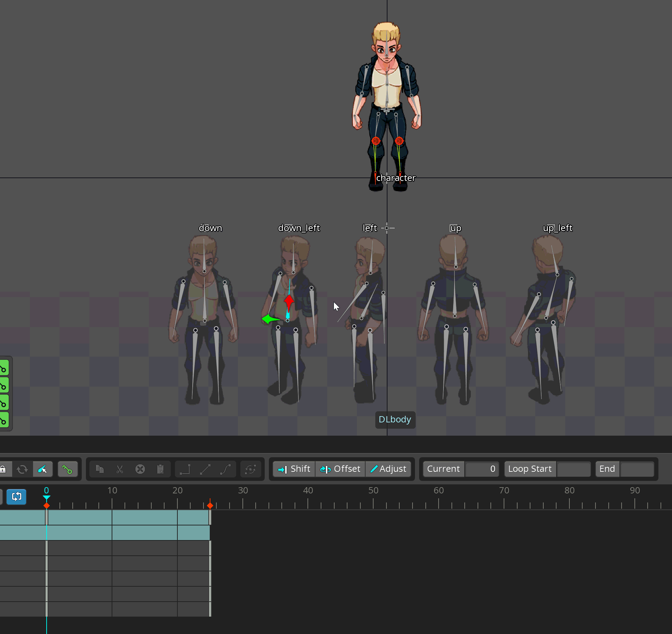Select the stepped interpolation icon
Screen dimensions: 672x634
coord(185,469)
